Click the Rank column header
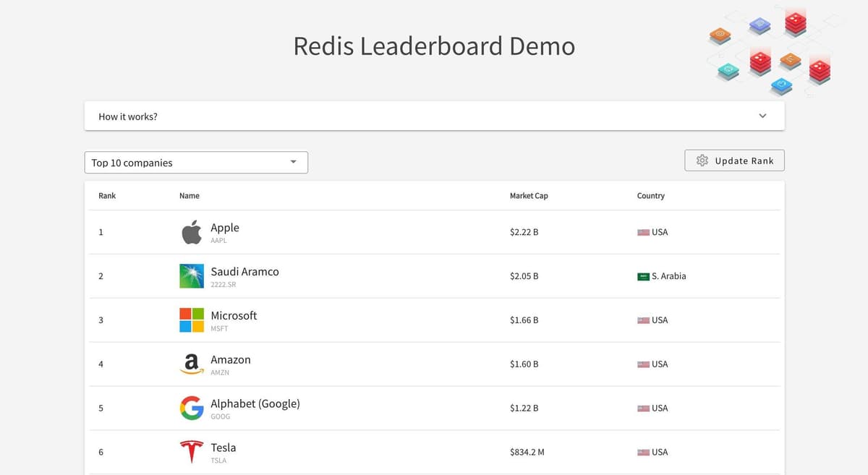This screenshot has width=868, height=475. point(107,196)
